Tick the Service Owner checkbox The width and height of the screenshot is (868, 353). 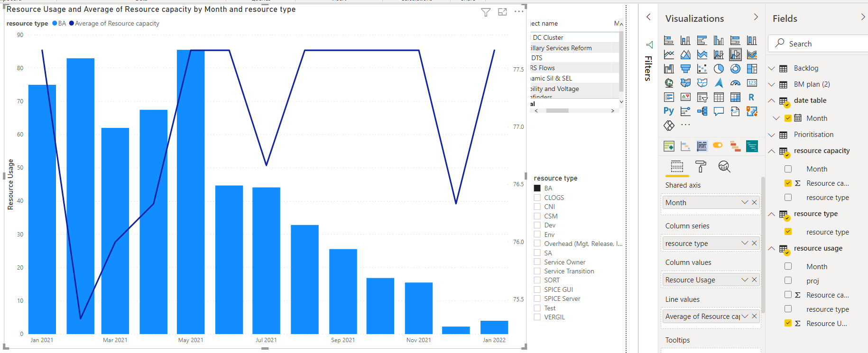[537, 262]
